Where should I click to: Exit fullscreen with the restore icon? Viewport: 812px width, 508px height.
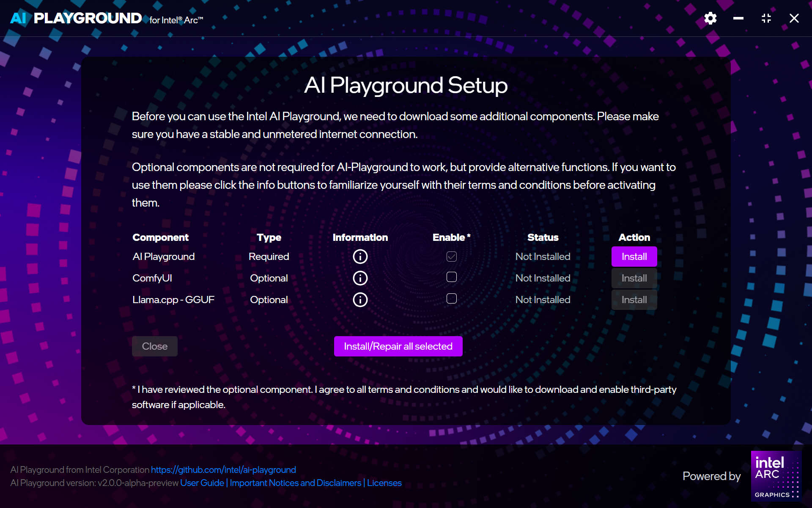pos(766,18)
